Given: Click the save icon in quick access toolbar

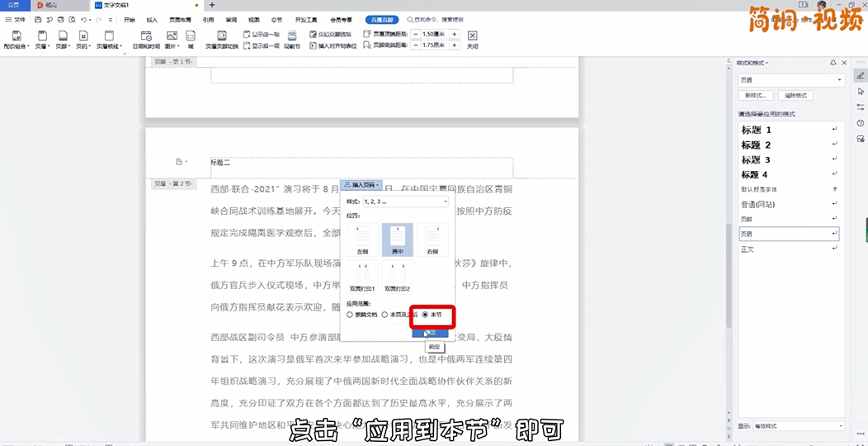Looking at the screenshot, I should 38,19.
